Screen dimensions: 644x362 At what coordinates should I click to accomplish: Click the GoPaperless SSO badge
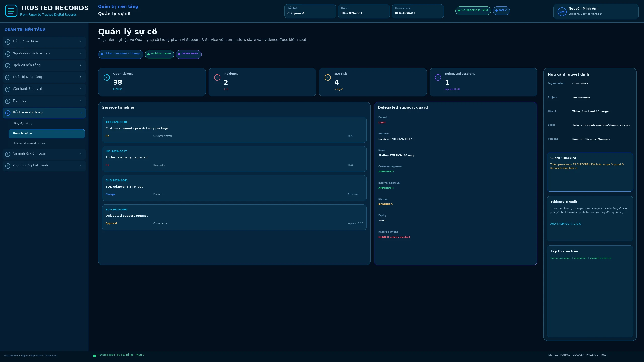tap(473, 11)
